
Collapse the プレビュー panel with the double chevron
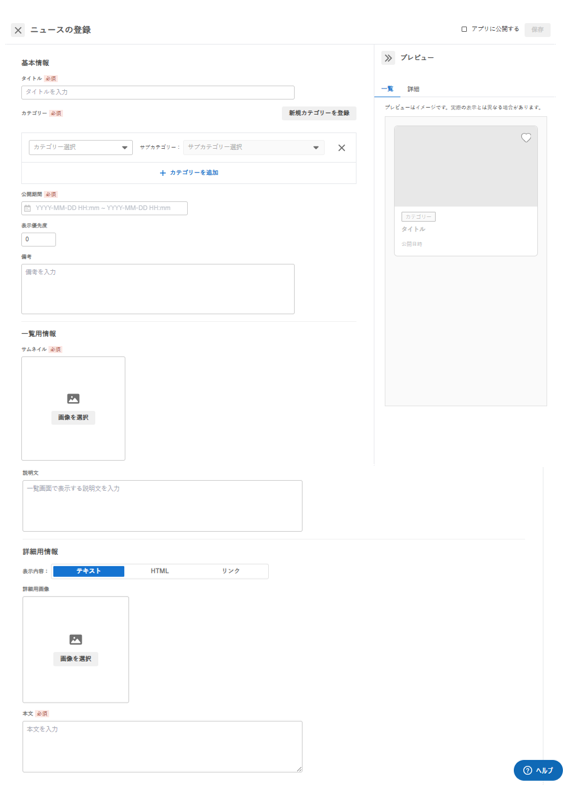coord(388,58)
